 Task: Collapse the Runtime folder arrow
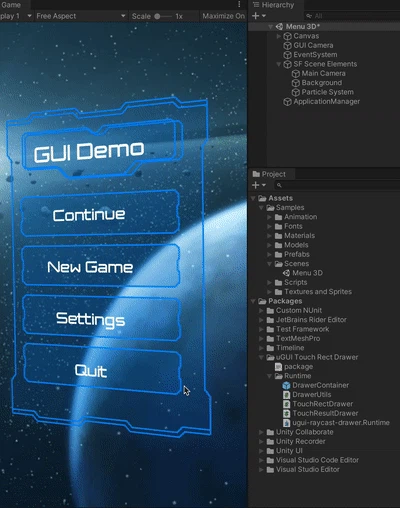click(x=269, y=376)
